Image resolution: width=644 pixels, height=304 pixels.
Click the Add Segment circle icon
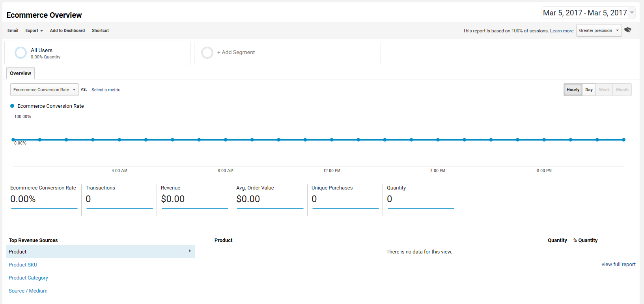pyautogui.click(x=207, y=53)
